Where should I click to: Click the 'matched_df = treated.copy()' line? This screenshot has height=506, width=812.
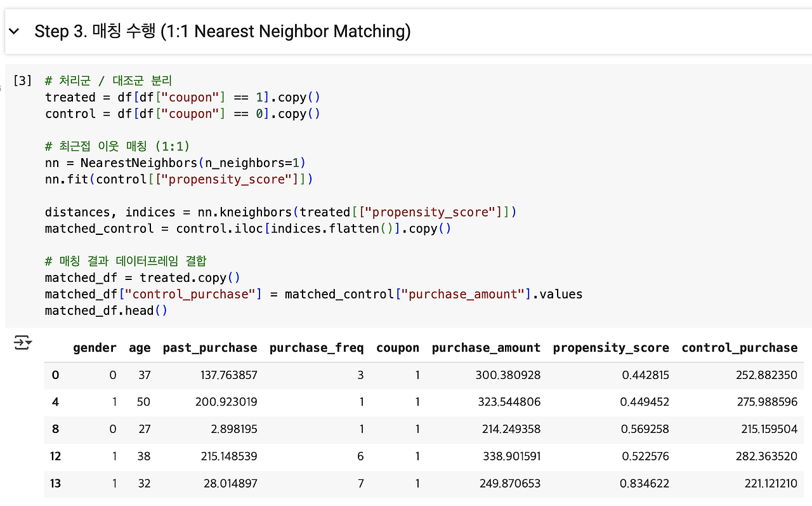[143, 277]
